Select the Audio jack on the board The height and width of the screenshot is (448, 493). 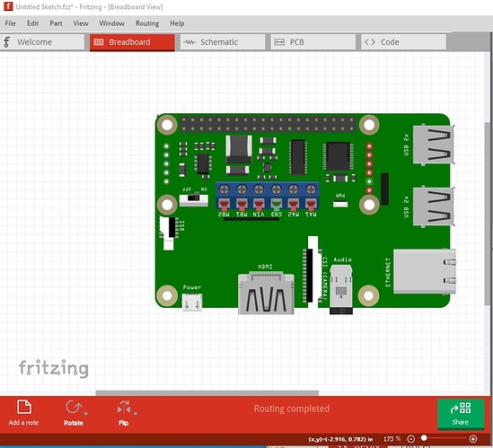coord(341,289)
